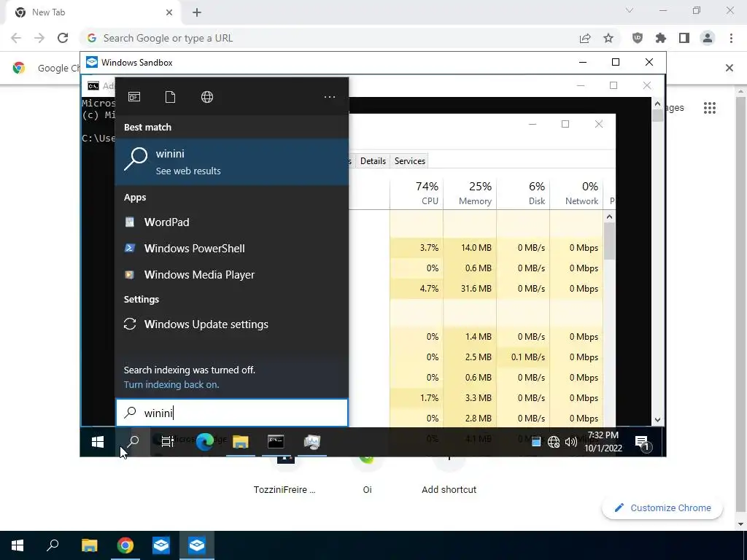Switch to Task Manager in Sandbox taskbar
This screenshot has height=560, width=747.
[312, 443]
